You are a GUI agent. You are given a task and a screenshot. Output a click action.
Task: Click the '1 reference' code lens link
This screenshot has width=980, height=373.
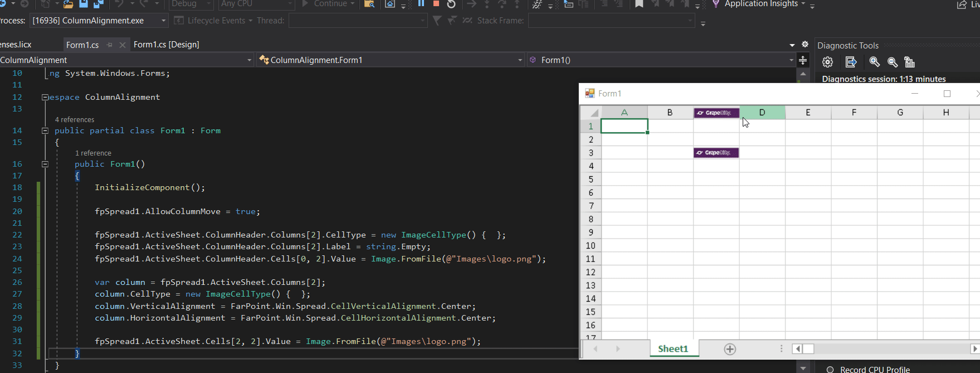pyautogui.click(x=93, y=153)
